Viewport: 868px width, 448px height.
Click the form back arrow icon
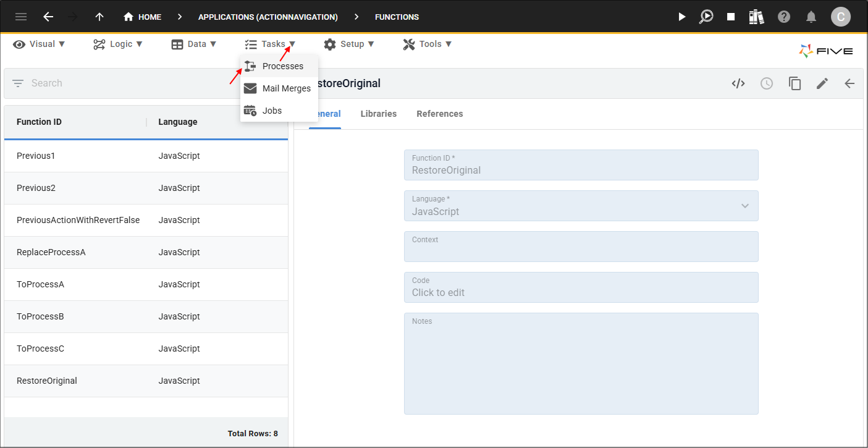pyautogui.click(x=849, y=83)
